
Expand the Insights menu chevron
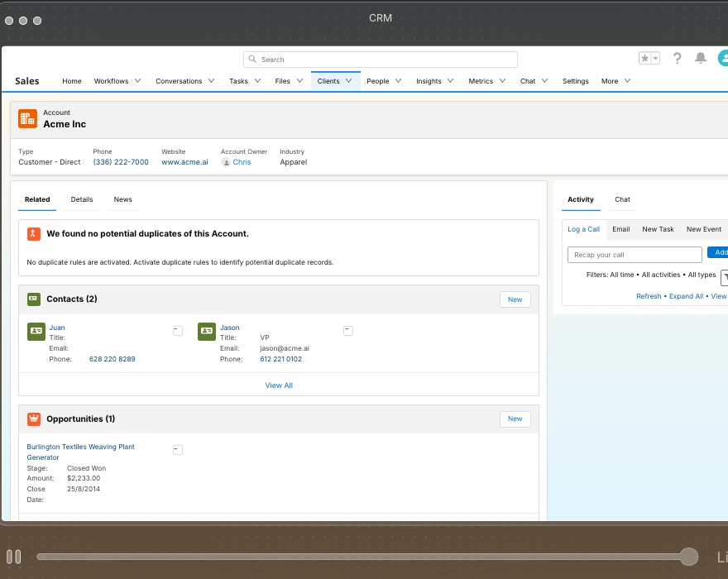(450, 81)
